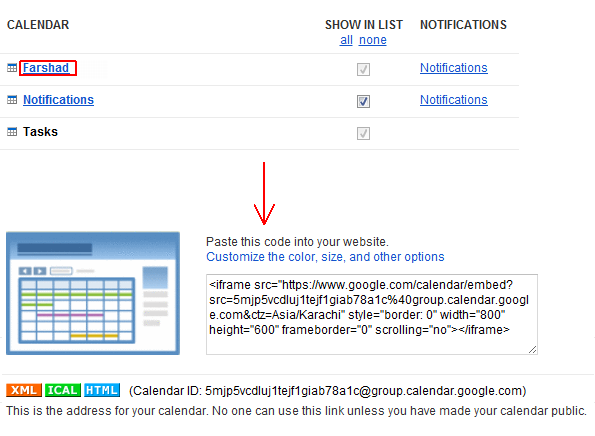Uncheck Show in List for Notifications calendar
595x436 pixels.
tap(363, 101)
